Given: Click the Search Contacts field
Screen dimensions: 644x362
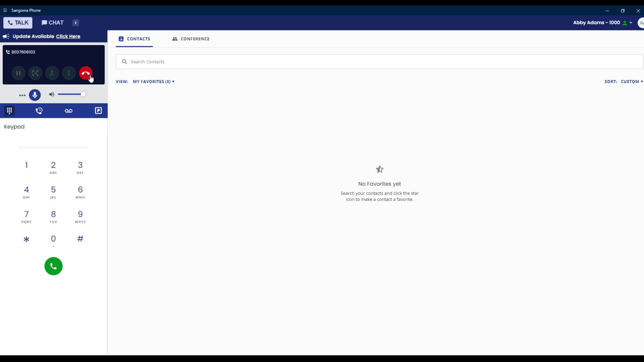Looking at the screenshot, I should tap(235, 62).
